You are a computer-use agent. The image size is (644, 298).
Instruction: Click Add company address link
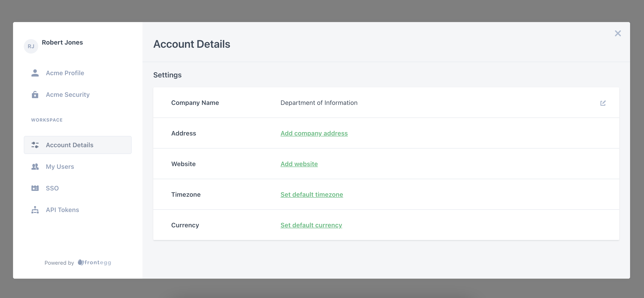(314, 133)
